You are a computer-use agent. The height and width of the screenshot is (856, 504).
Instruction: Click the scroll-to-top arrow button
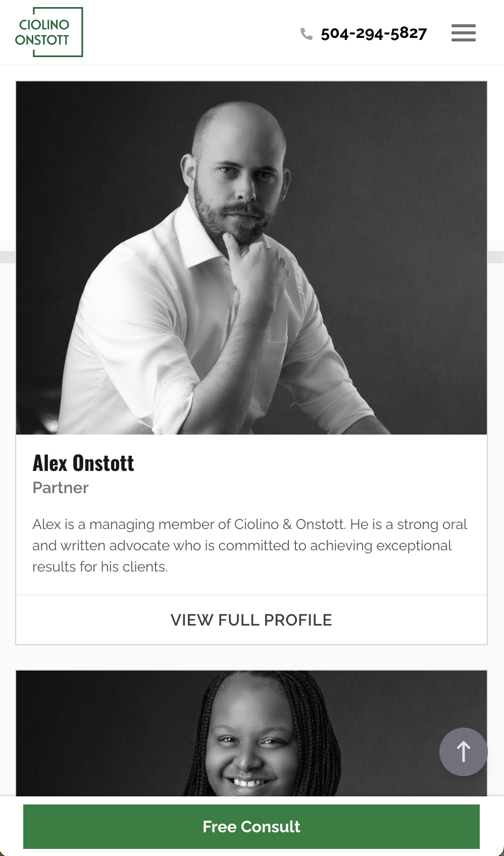463,751
